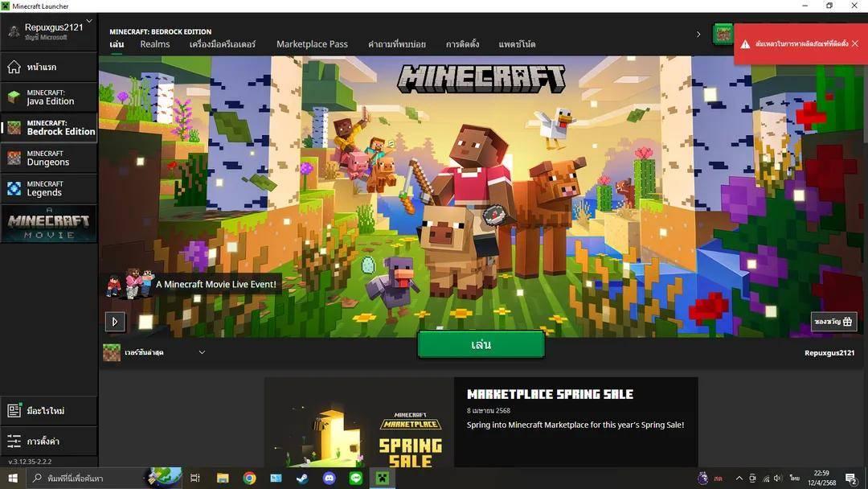Select Minecraft: Bedrock Edition in sidebar
Screen dimensions: 868x489
(49, 128)
